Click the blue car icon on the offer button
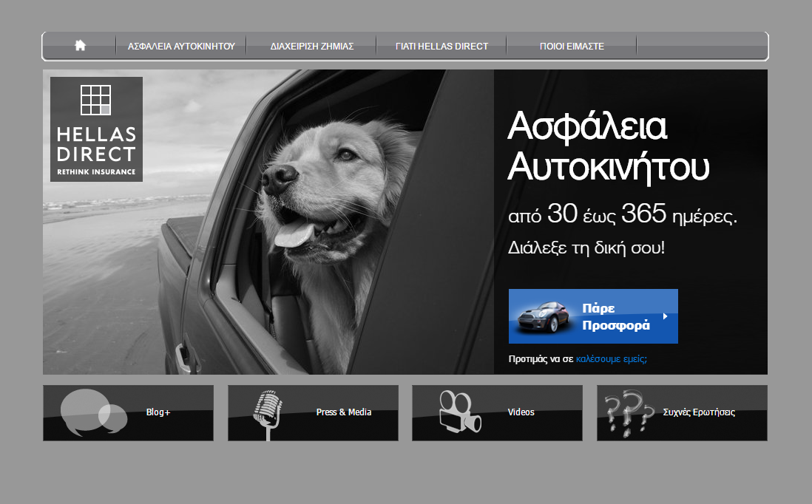Viewport: 812px width, 504px height. click(x=545, y=316)
